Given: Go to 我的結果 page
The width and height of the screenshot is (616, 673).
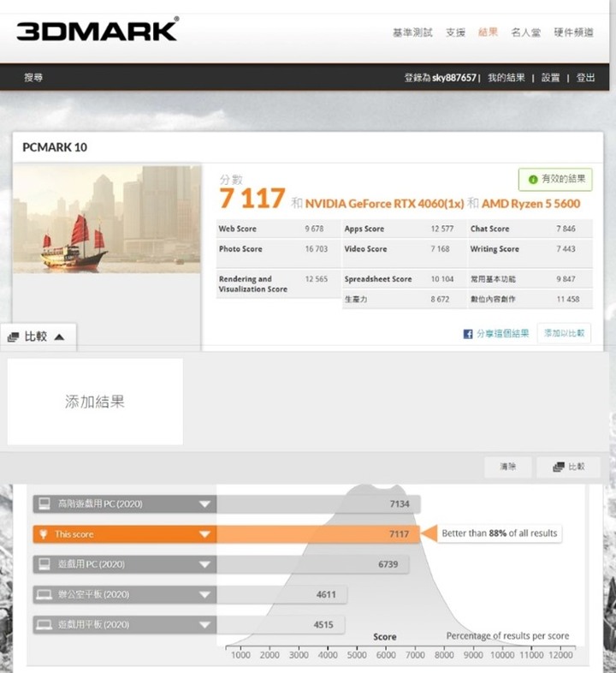Looking at the screenshot, I should click(506, 78).
